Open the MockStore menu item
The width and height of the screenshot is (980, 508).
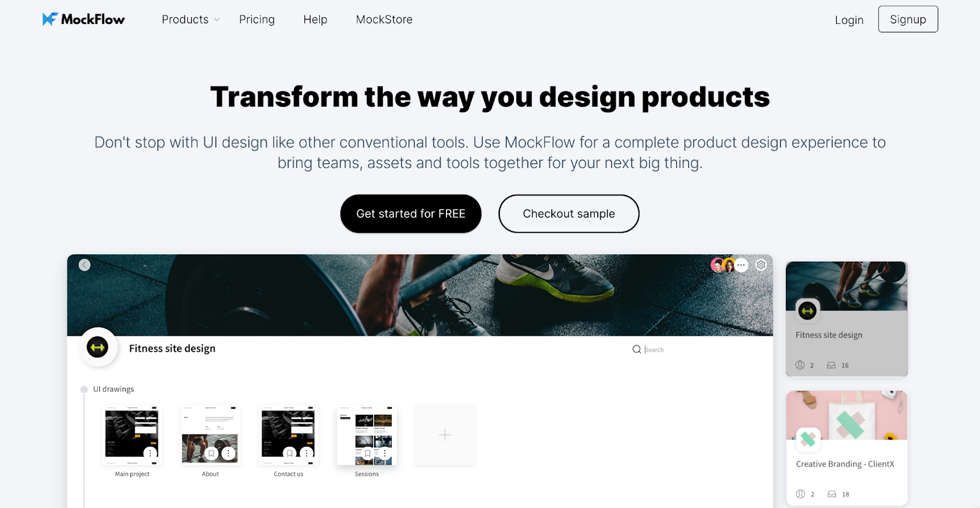tap(384, 20)
